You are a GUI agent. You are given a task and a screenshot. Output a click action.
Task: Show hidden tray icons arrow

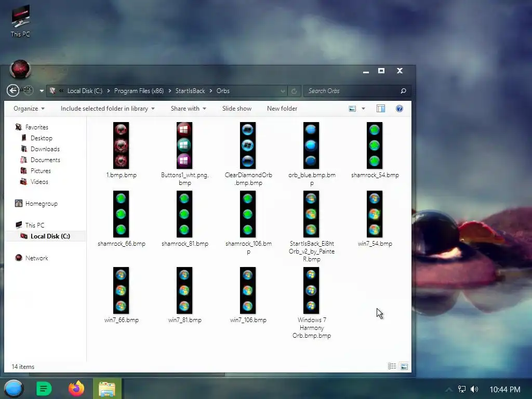[x=449, y=390]
